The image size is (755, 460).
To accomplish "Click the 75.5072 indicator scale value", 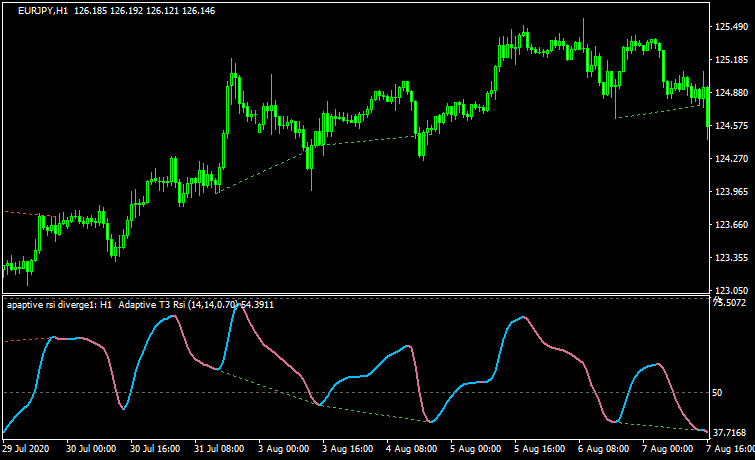I will tap(730, 301).
